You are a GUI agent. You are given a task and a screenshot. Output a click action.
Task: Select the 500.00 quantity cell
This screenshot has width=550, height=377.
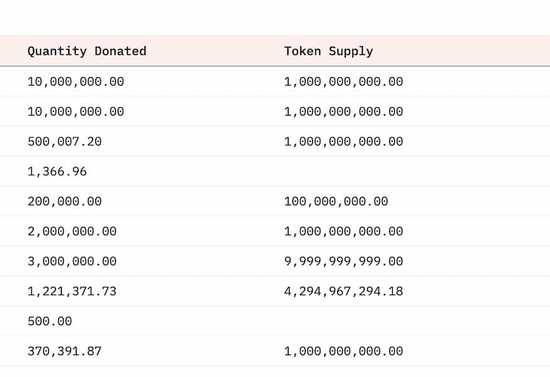(x=50, y=321)
